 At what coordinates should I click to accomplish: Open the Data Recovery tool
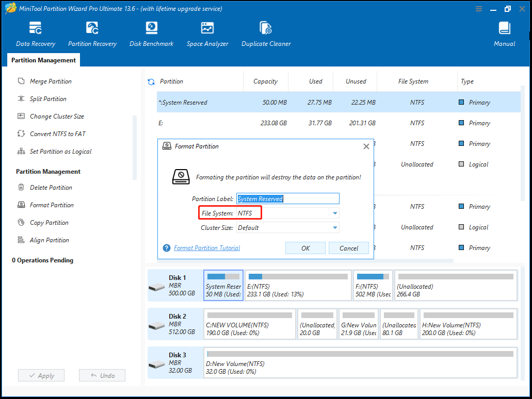tap(35, 34)
